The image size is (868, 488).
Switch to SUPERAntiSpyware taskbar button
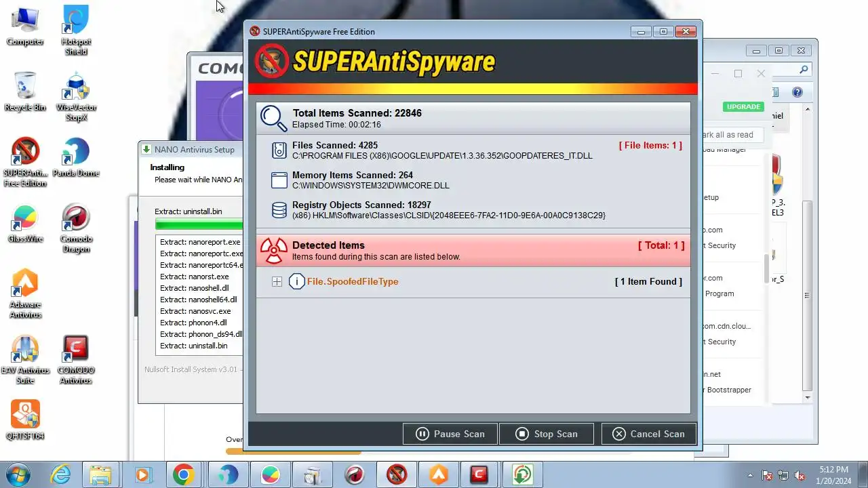(x=397, y=474)
